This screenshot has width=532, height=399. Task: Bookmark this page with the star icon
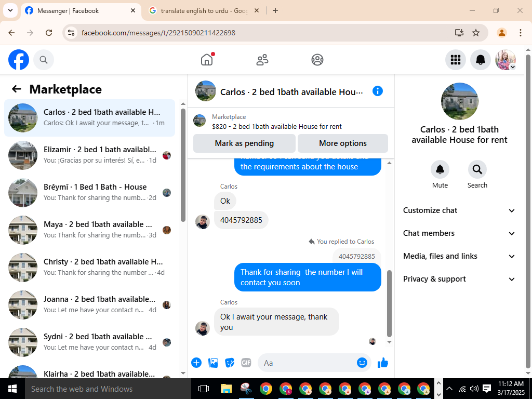(476, 33)
